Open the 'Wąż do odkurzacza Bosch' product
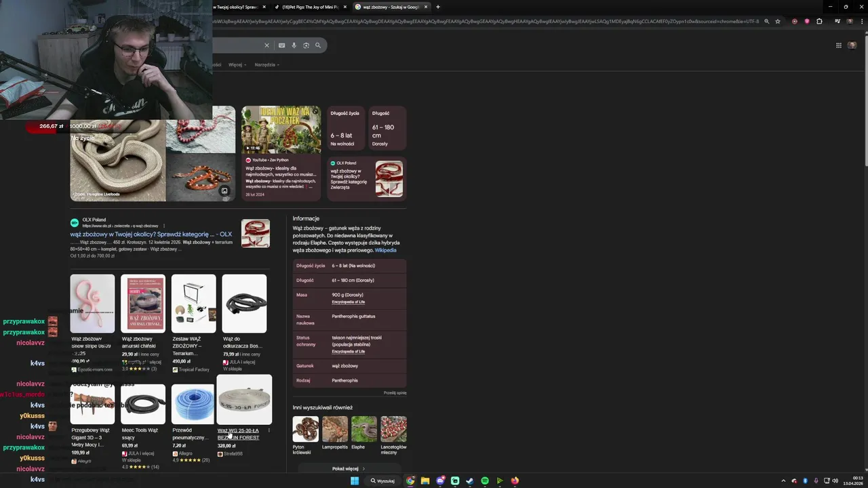The height and width of the screenshot is (488, 868). click(244, 323)
